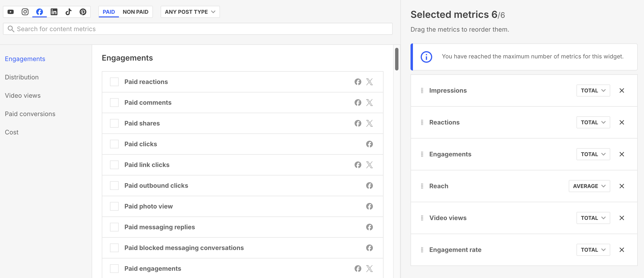Click the search magnifier icon

click(x=11, y=29)
